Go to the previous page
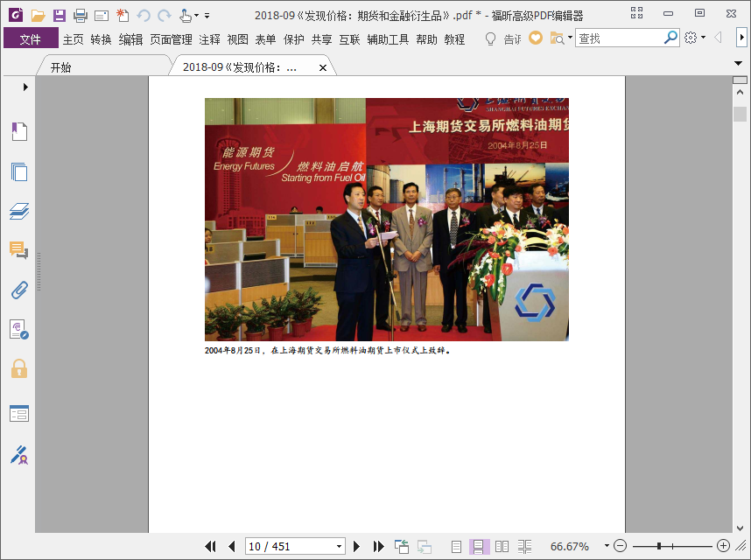Image resolution: width=751 pixels, height=560 pixels. (x=232, y=546)
